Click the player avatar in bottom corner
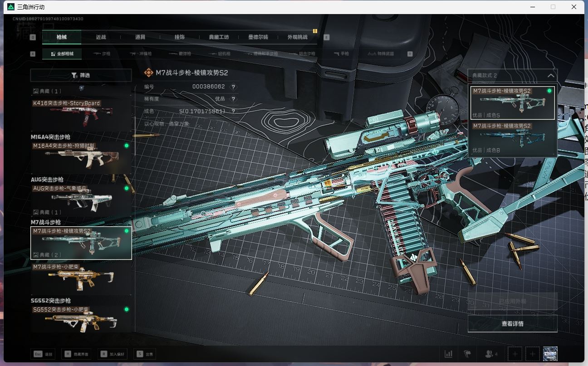This screenshot has height=366, width=588. click(550, 354)
